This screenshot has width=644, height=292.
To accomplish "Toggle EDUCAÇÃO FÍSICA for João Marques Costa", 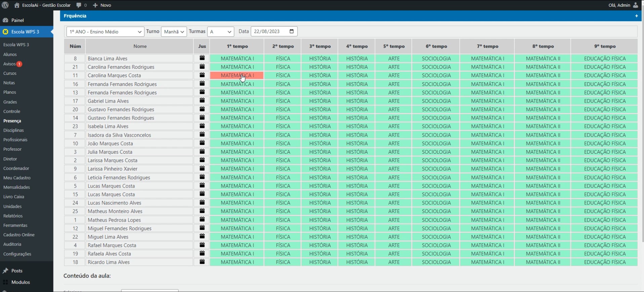I will [604, 143].
